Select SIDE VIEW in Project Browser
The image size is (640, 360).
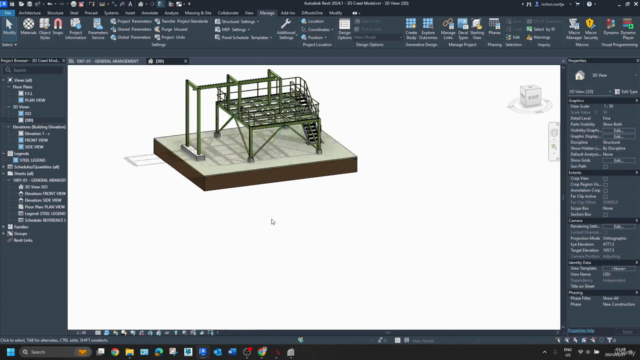(34, 147)
